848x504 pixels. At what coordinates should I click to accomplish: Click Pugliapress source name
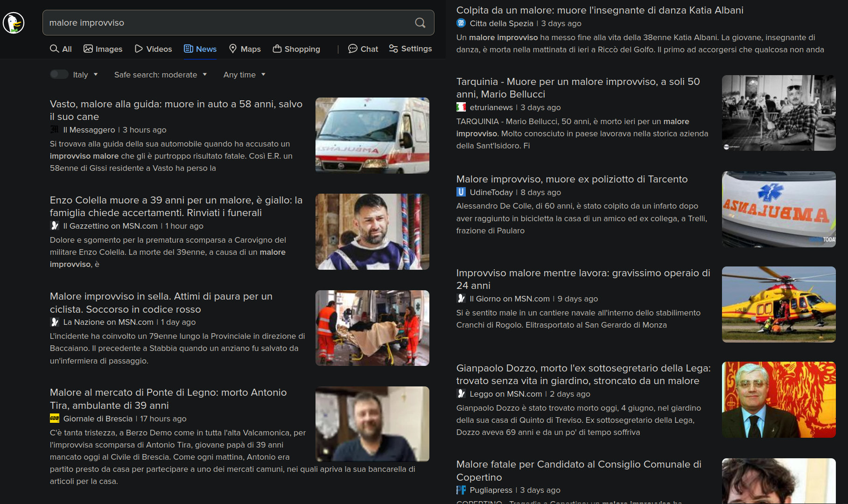tap(491, 490)
